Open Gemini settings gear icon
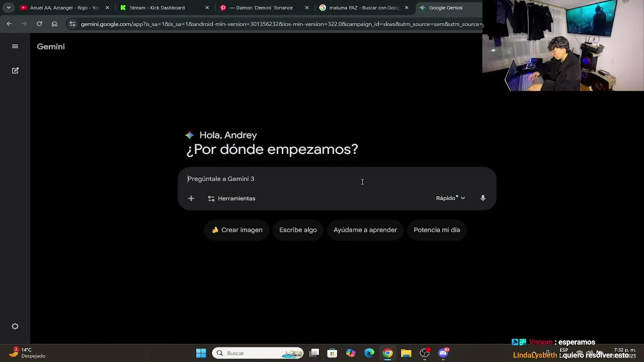 (x=15, y=326)
